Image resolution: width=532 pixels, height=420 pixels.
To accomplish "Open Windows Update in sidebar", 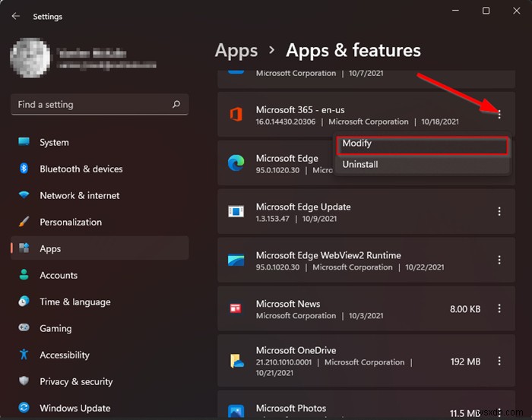I will click(76, 408).
